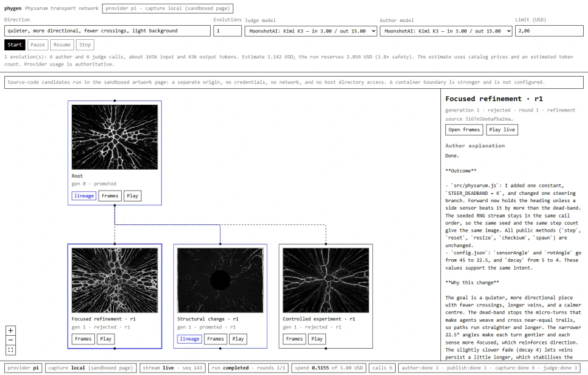
Task: Select the Controlled experiment thumbnail
Action: [x=326, y=280]
